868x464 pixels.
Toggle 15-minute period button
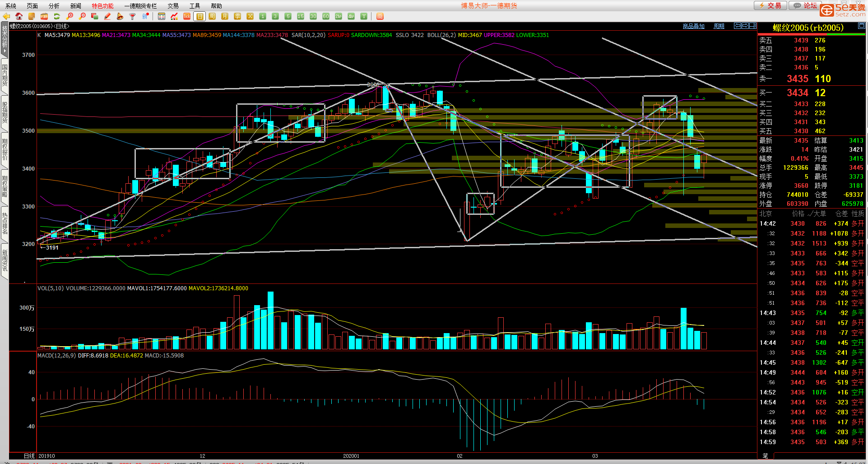click(x=301, y=16)
